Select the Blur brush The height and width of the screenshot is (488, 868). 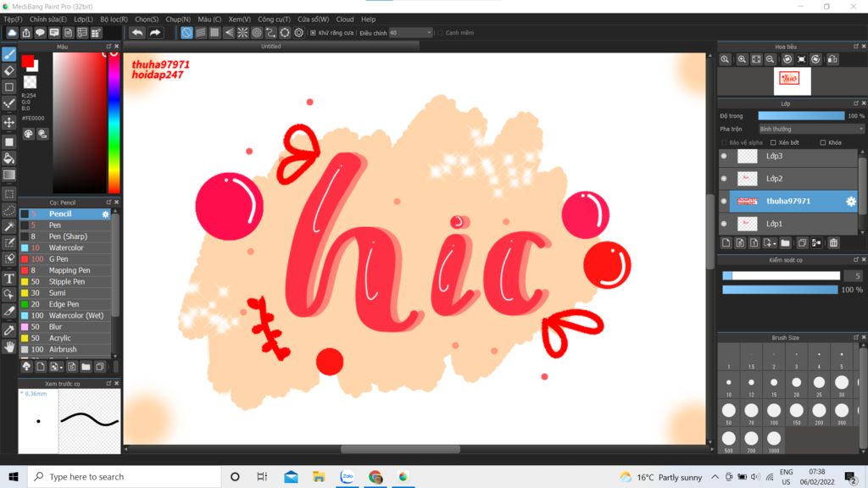click(x=65, y=327)
